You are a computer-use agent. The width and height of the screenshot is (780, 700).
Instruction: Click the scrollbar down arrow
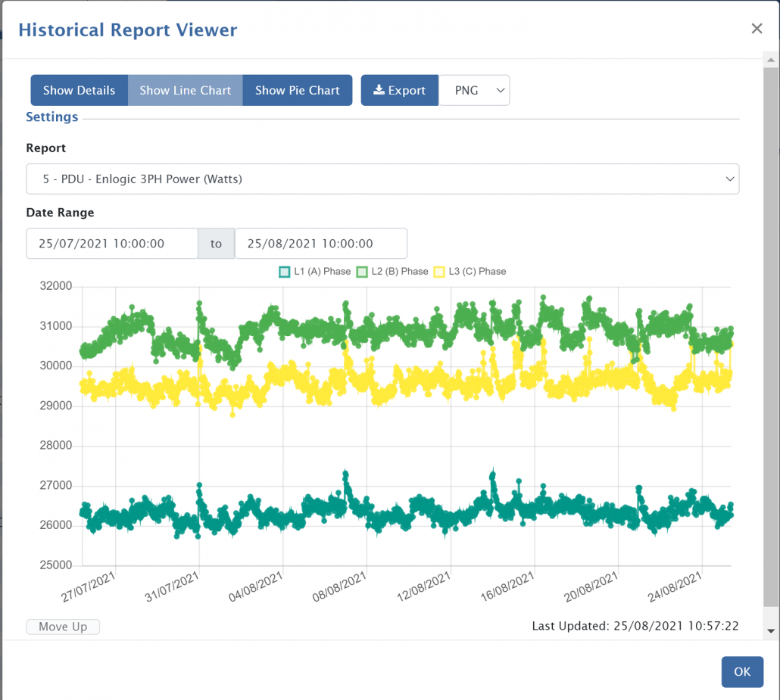771,630
